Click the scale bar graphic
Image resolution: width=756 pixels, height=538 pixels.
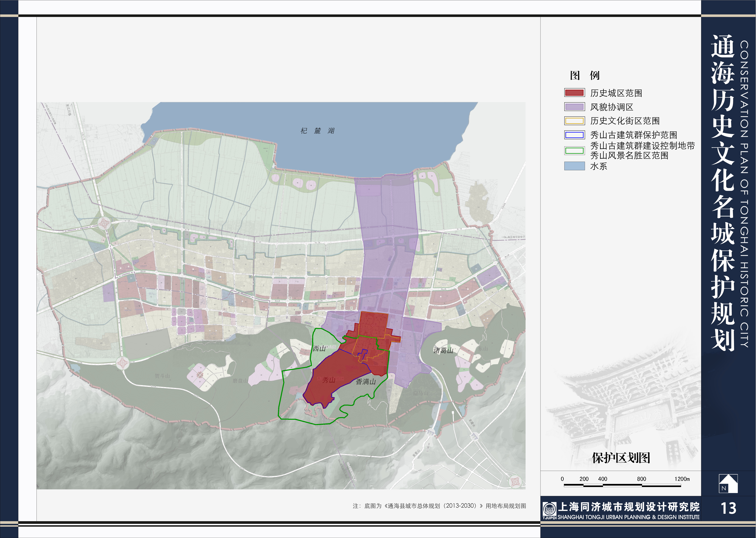pos(622,485)
